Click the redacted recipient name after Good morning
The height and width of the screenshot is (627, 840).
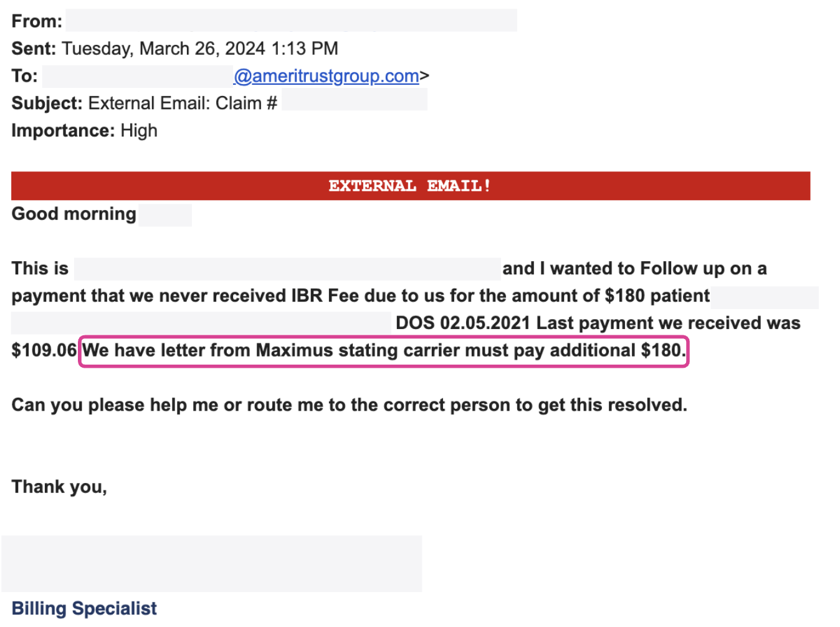(165, 215)
